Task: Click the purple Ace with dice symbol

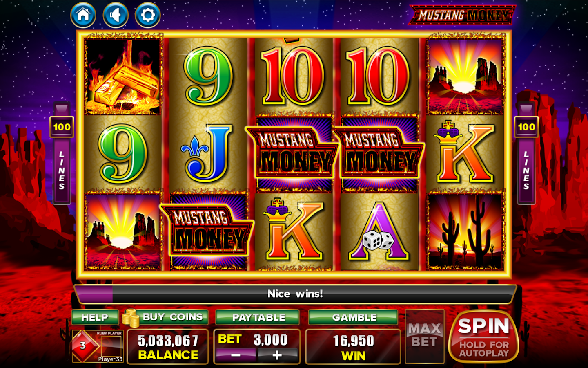Action: click(x=379, y=232)
